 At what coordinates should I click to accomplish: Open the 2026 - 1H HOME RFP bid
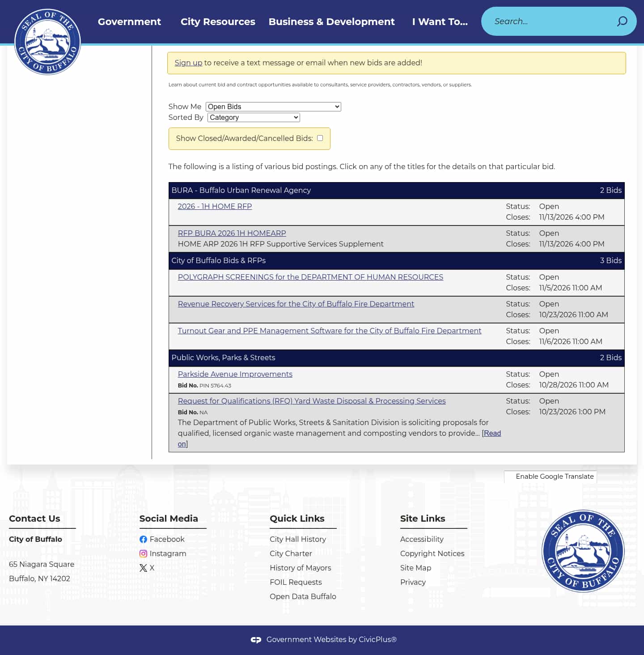tap(215, 206)
